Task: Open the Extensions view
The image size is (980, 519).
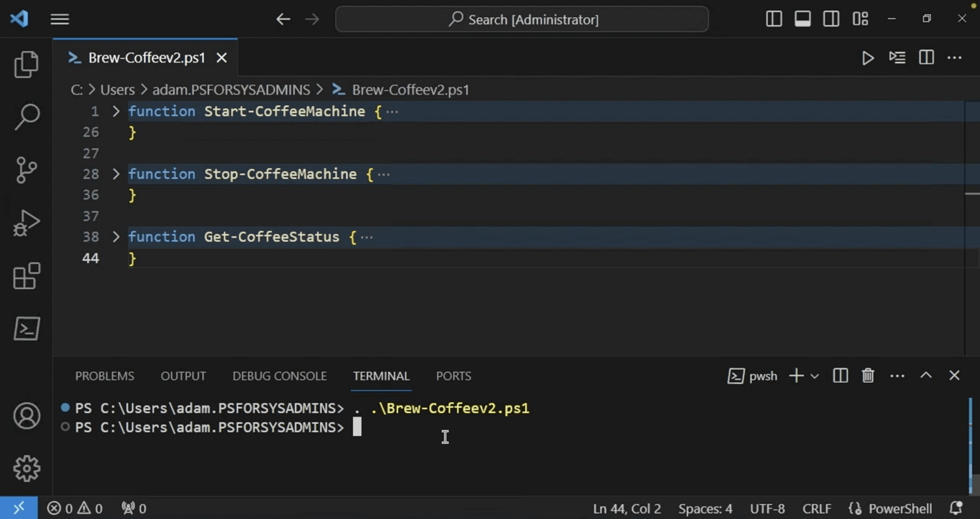Action: coord(27,276)
